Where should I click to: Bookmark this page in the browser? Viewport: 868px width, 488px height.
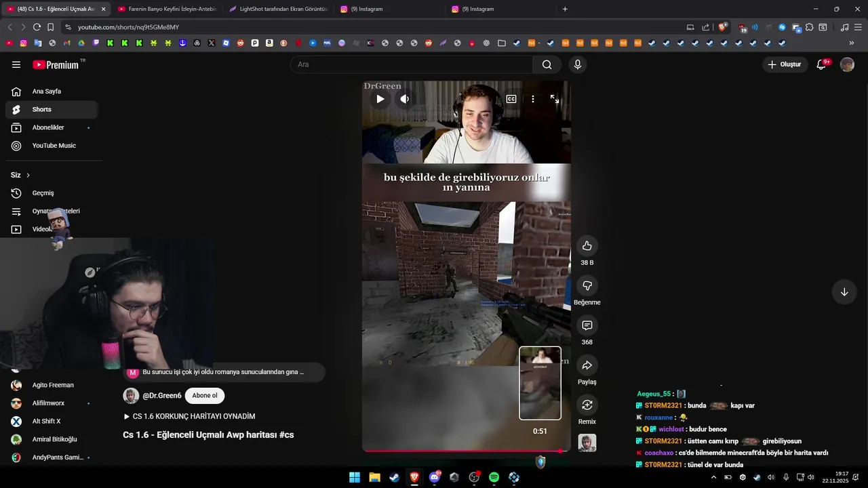[x=50, y=27]
